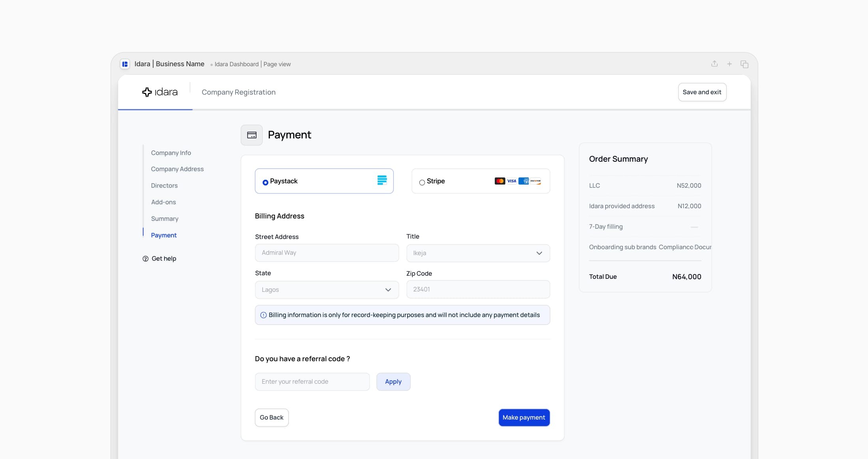
Task: Click the Discover card logo
Action: tap(535, 181)
